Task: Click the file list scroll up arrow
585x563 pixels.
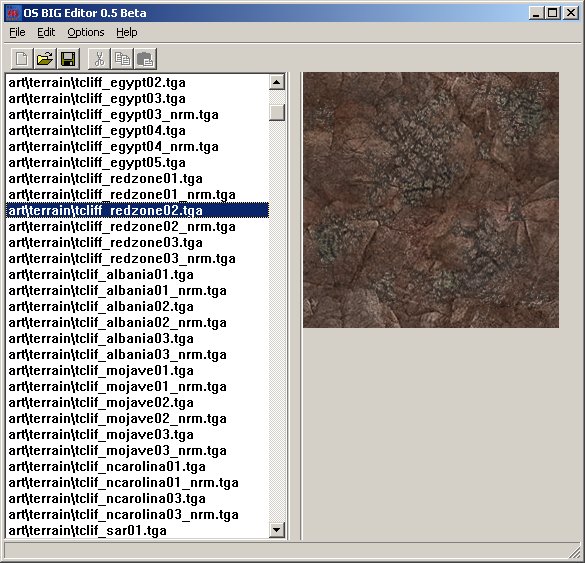Action: 277,82
